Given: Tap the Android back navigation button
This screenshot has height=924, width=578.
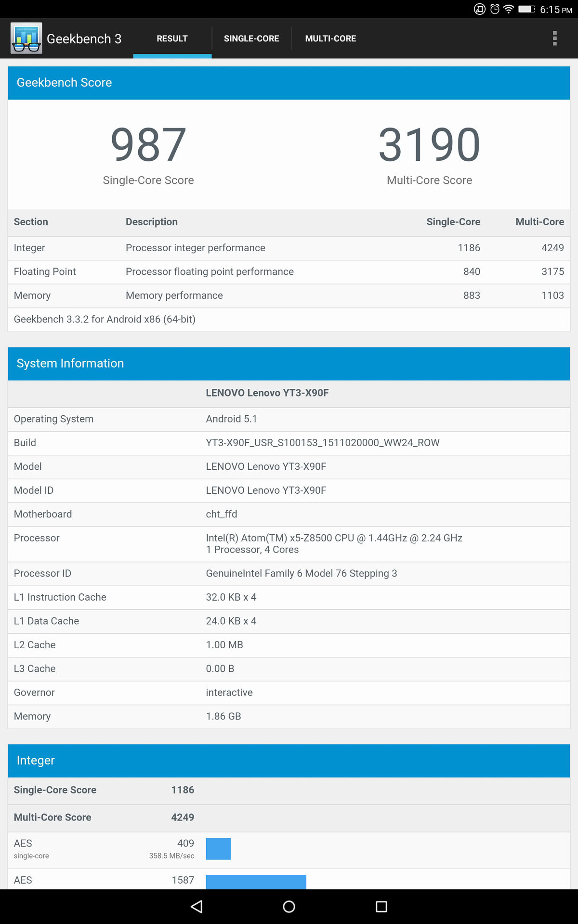Looking at the screenshot, I should 197,907.
